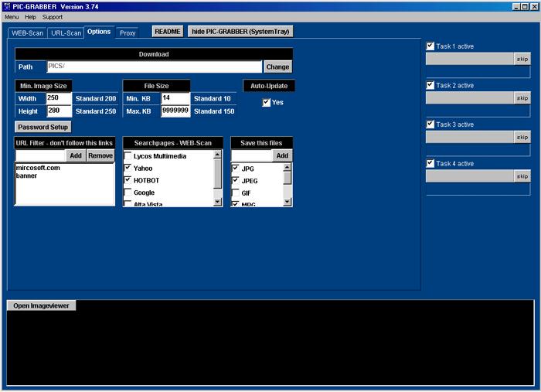Toggle the Task 4 active checkbox
541x392 pixels.
[430, 163]
